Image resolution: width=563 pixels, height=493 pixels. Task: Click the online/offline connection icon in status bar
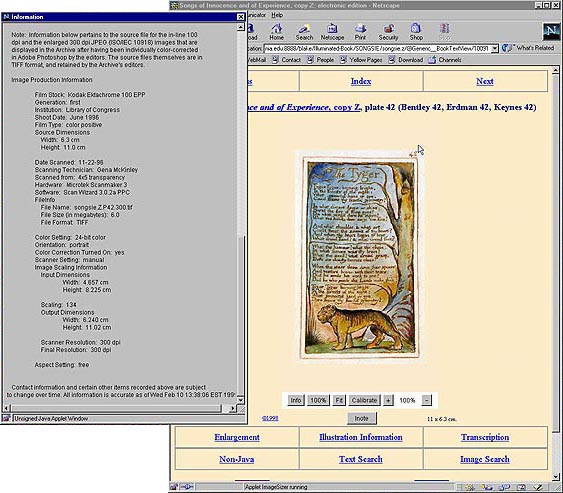tap(187, 487)
